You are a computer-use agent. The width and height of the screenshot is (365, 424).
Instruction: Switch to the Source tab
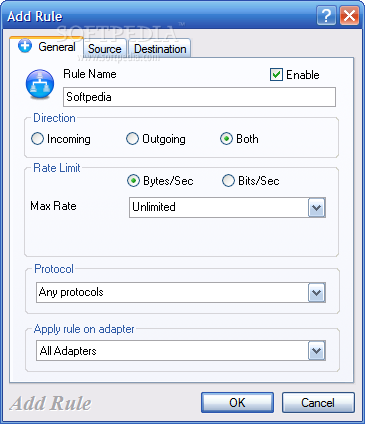[104, 49]
